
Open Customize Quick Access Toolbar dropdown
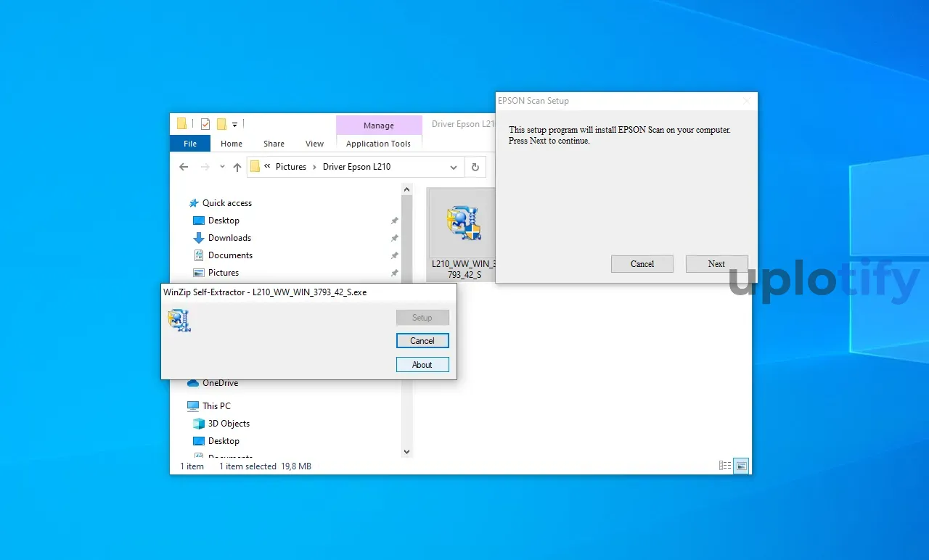pyautogui.click(x=235, y=125)
